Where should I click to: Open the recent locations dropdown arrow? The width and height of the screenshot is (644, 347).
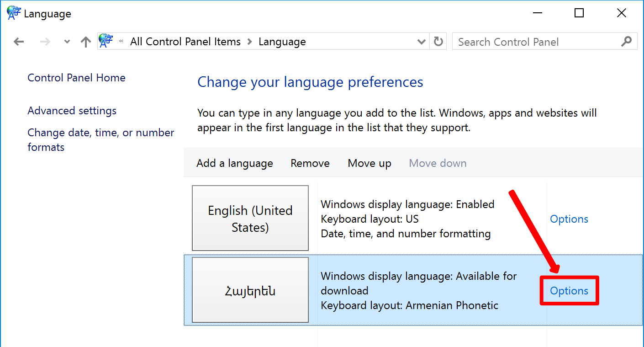[67, 42]
